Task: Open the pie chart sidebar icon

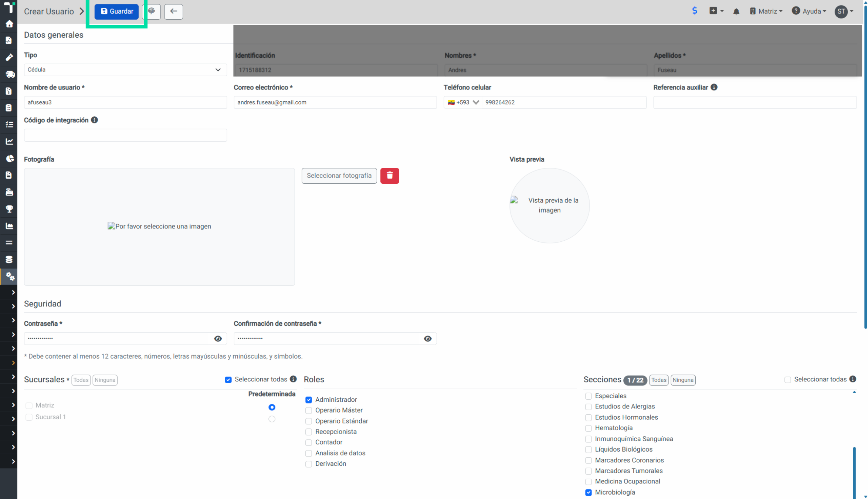Action: pos(10,159)
